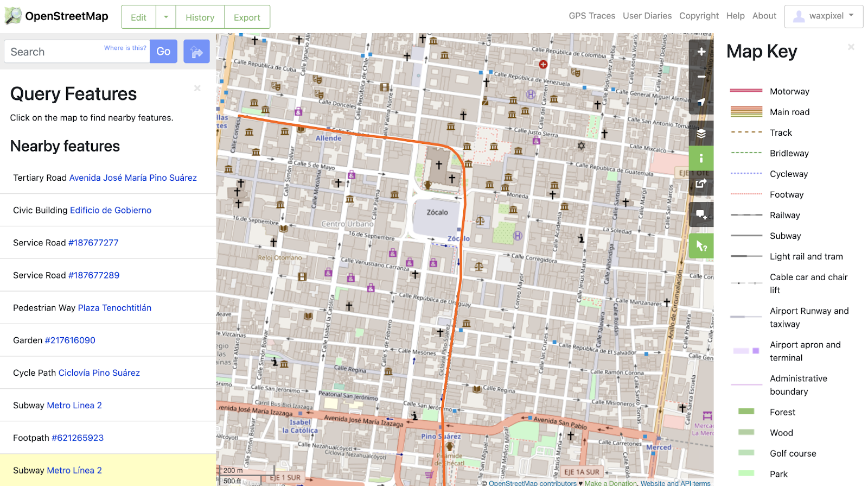Viewport: 868px width, 486px height.
Task: Click the Isabel la Católica station label
Action: 300,426
